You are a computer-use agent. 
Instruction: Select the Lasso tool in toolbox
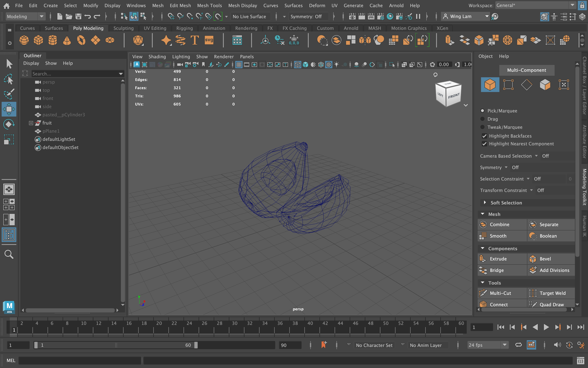click(9, 79)
